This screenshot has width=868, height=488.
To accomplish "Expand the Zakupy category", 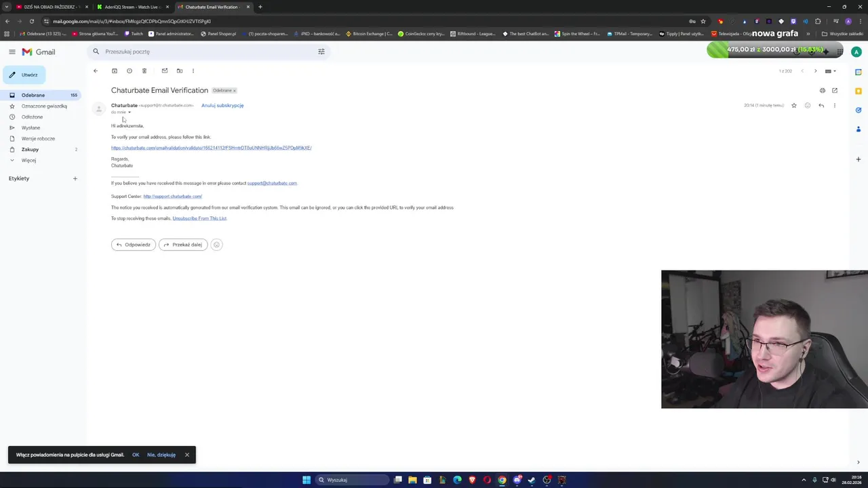I will 41,149.
